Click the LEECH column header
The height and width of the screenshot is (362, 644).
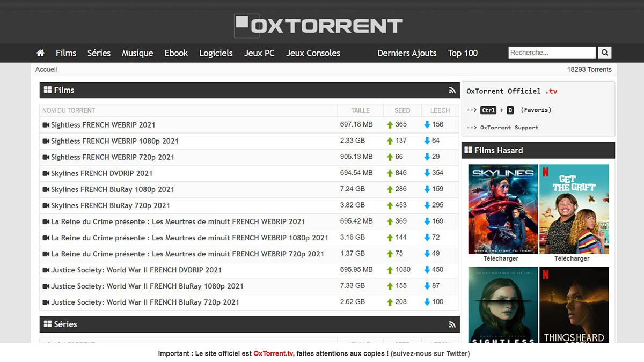point(440,110)
